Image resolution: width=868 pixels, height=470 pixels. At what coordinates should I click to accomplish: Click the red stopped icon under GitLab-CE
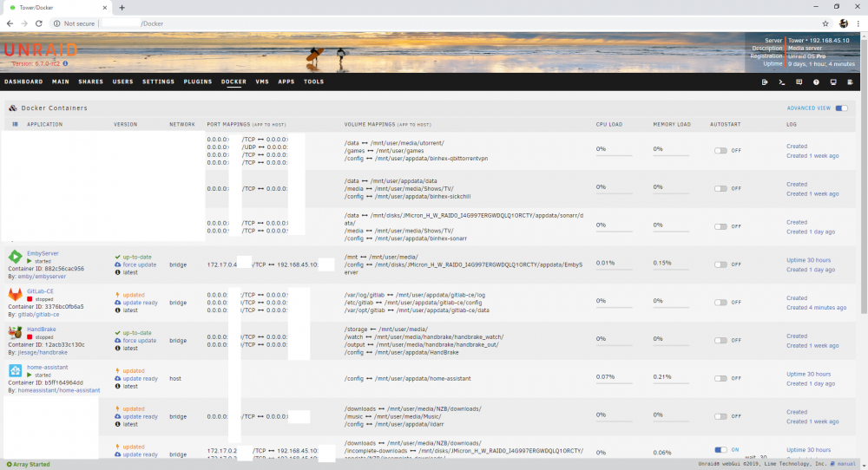(30, 299)
